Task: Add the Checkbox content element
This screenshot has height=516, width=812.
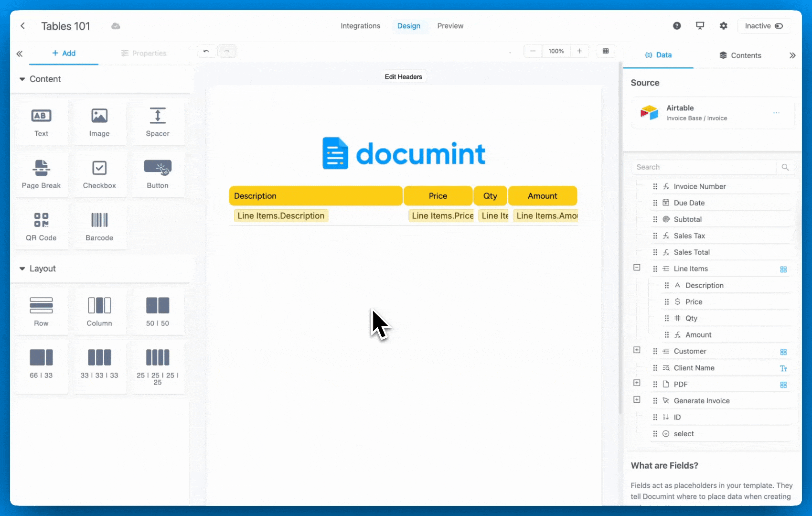Action: (x=99, y=173)
